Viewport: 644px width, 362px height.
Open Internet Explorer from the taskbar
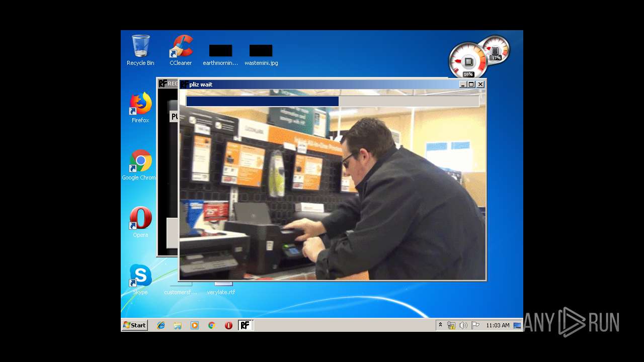coord(161,325)
